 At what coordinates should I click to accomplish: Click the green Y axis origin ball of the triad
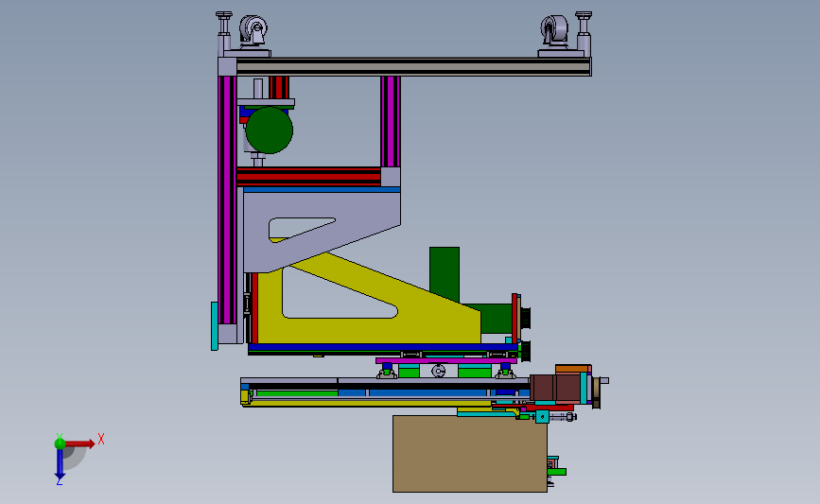(60, 443)
